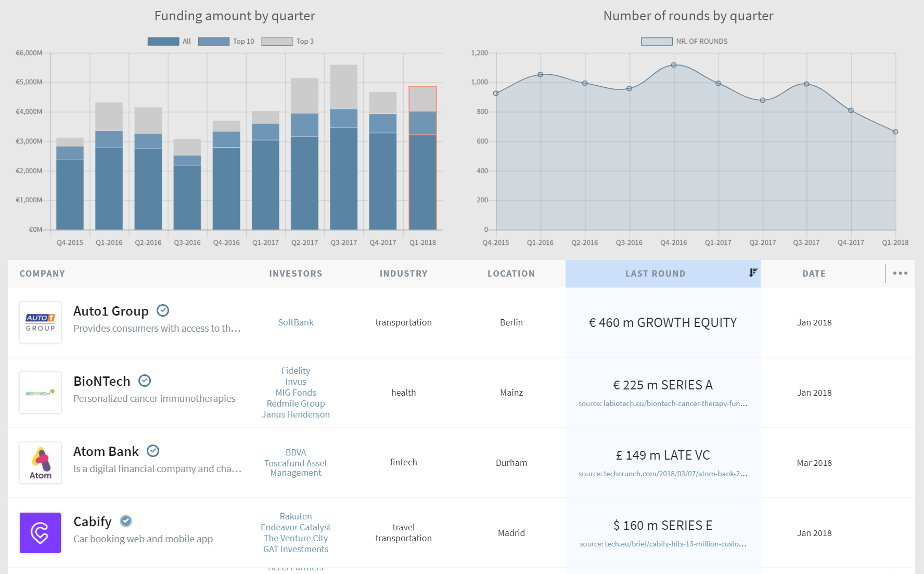The image size is (924, 574).
Task: Click the Auto1 Group logo thumbnail
Action: tap(41, 322)
